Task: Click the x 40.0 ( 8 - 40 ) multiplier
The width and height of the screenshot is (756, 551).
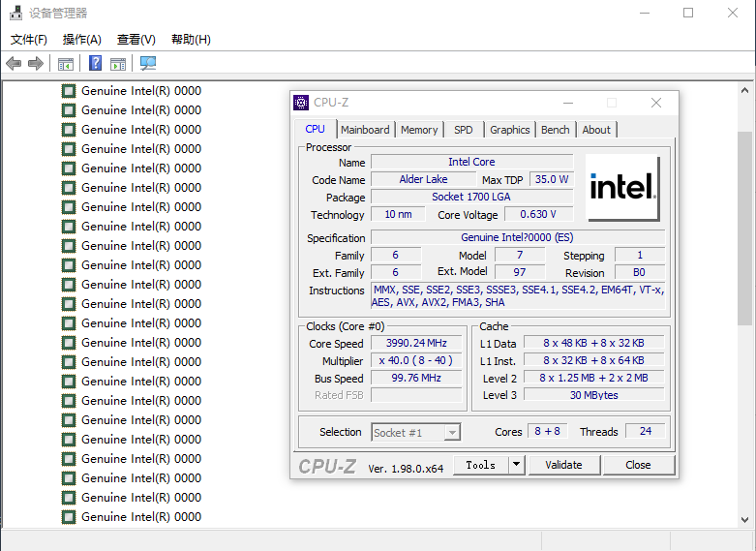Action: [x=416, y=360]
